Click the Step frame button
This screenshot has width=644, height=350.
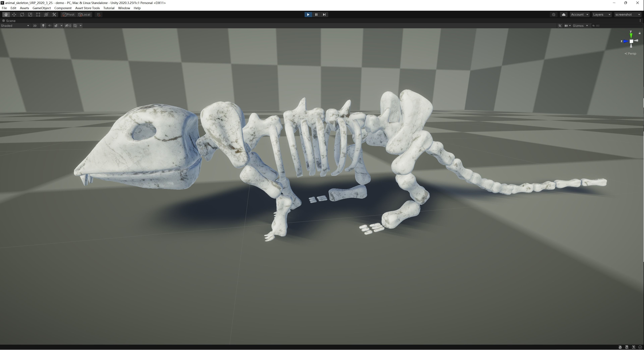point(324,15)
